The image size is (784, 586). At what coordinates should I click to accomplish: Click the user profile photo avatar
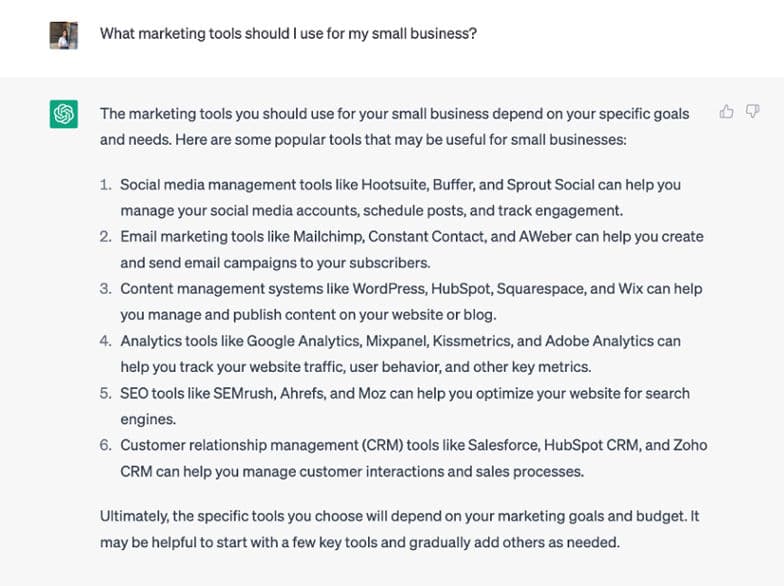(x=64, y=35)
